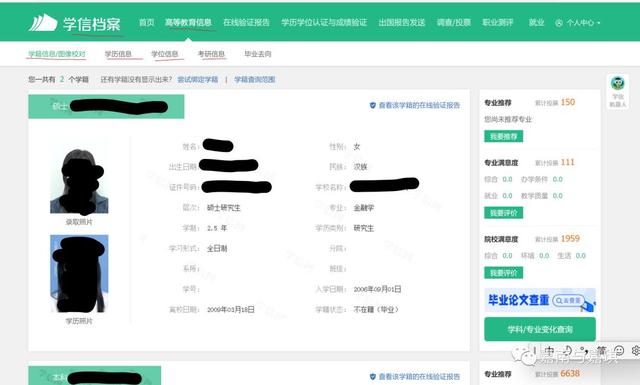Image resolution: width=640 pixels, height=385 pixels.
Task: Click 我要评价 button under 专业满意度
Action: click(x=503, y=213)
